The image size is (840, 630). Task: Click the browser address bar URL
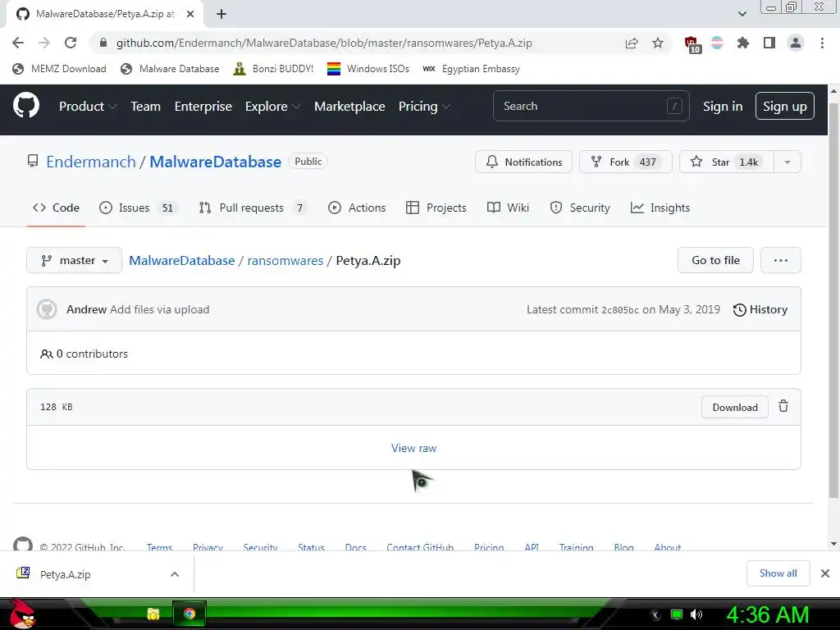[324, 43]
